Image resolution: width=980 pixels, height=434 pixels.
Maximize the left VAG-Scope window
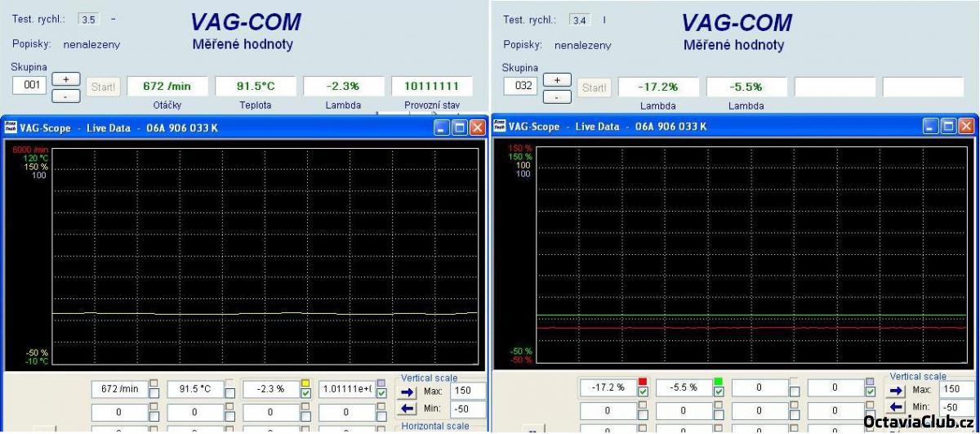coord(459,128)
